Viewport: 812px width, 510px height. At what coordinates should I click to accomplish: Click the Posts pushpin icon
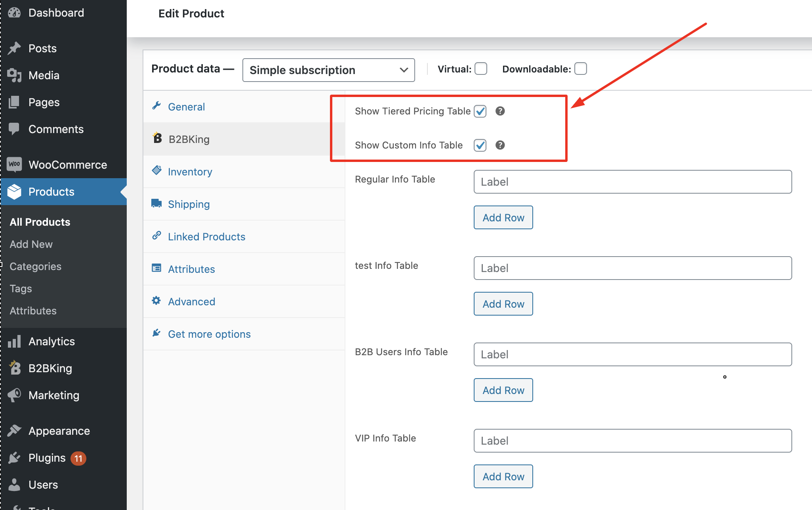tap(14, 48)
